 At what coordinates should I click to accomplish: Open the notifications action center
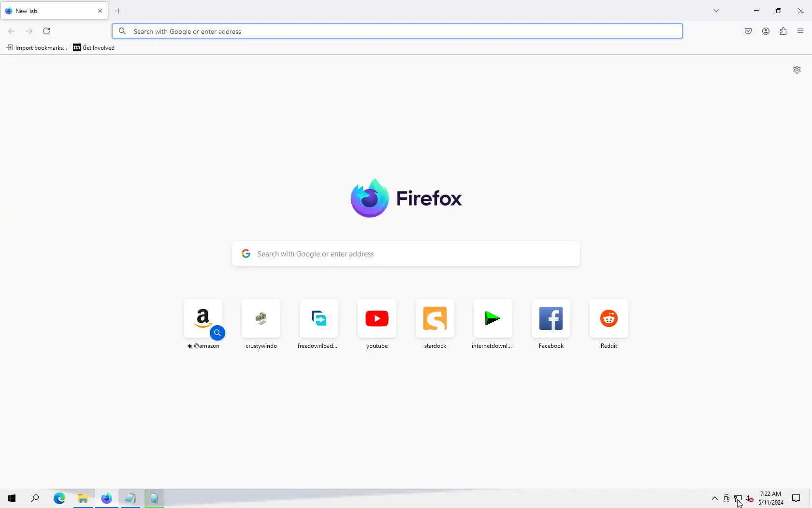(796, 498)
